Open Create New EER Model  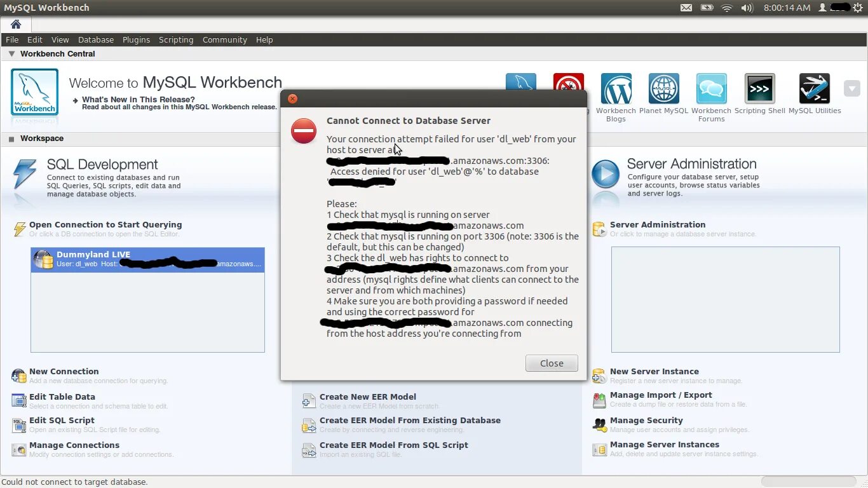coord(368,396)
